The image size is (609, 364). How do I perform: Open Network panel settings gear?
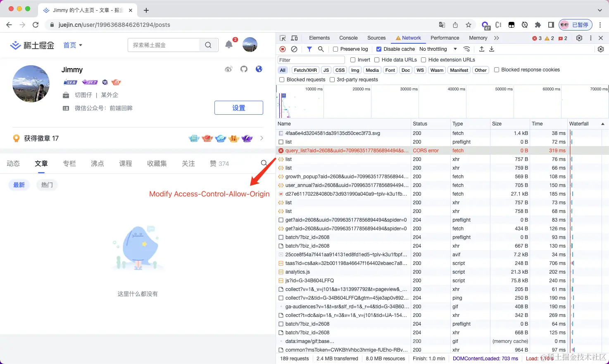(x=601, y=49)
